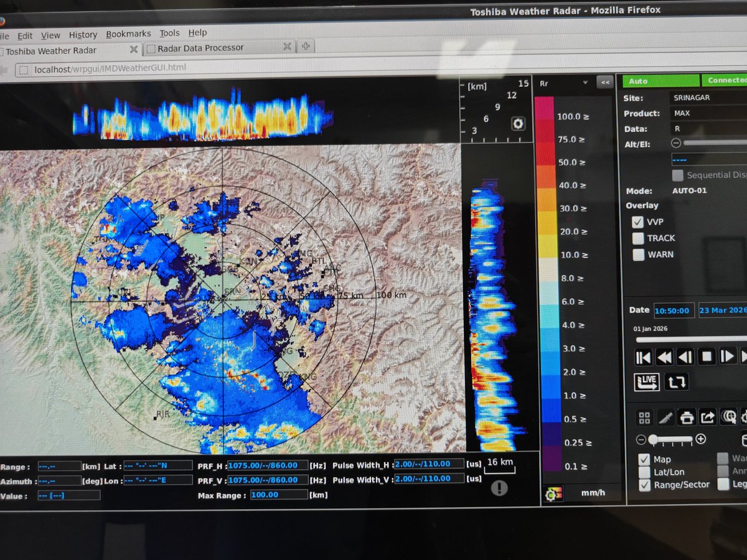Screen dimensions: 747x560
Task: Click the export/share arrow icon
Action: (708, 416)
